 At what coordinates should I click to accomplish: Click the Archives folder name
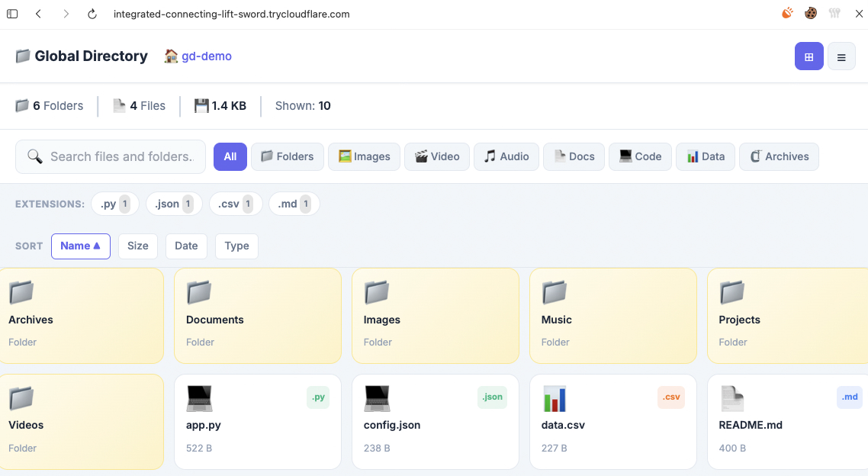pyautogui.click(x=31, y=320)
